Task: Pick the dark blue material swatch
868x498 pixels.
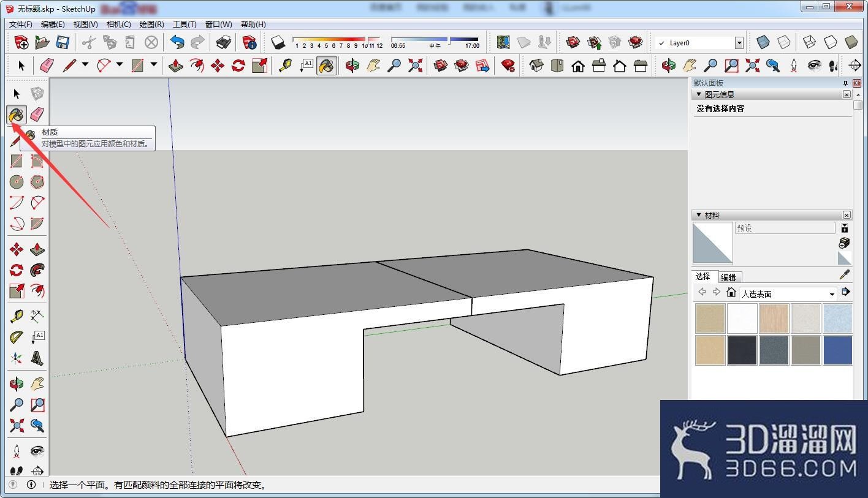Action: (x=837, y=350)
